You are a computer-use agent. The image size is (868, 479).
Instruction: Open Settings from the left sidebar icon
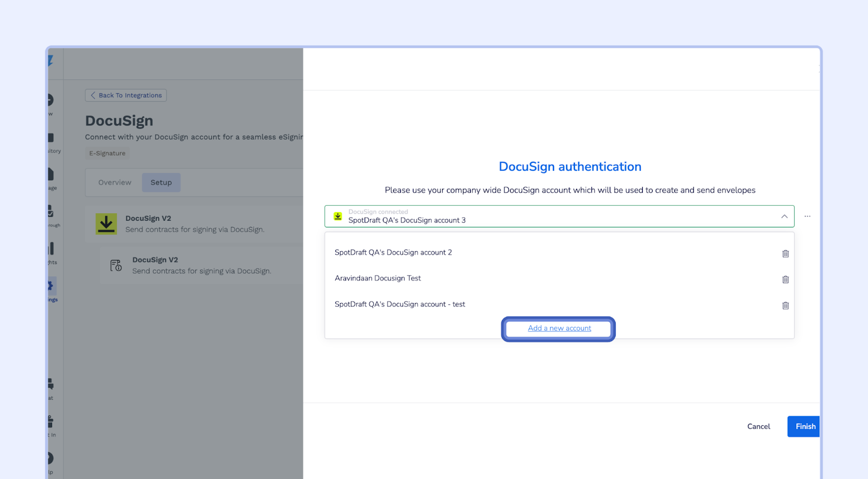pyautogui.click(x=51, y=286)
